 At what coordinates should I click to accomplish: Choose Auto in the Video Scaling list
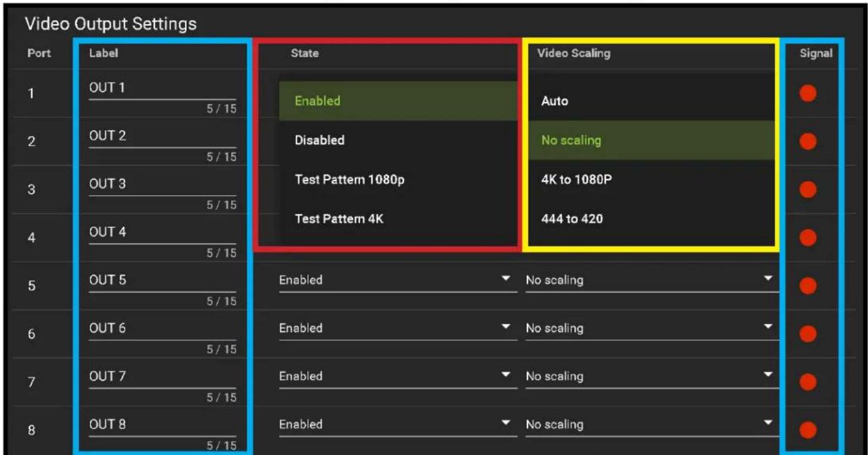pyautogui.click(x=651, y=101)
